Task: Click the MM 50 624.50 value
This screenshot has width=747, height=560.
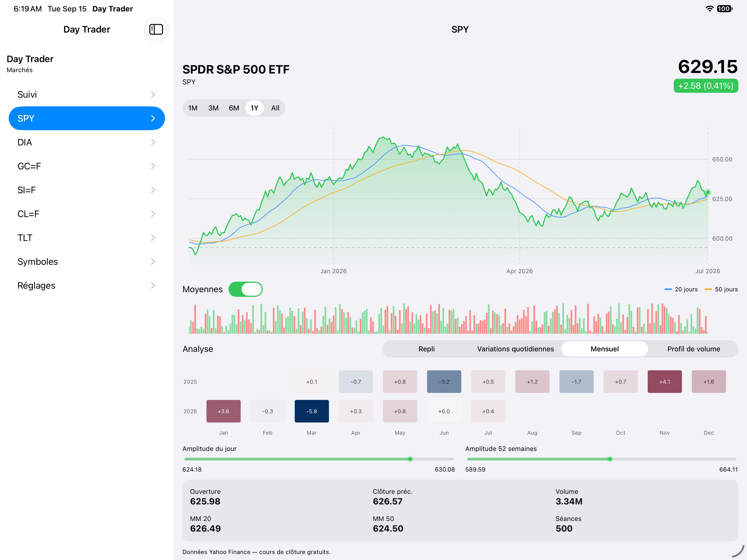Action: coord(388,528)
